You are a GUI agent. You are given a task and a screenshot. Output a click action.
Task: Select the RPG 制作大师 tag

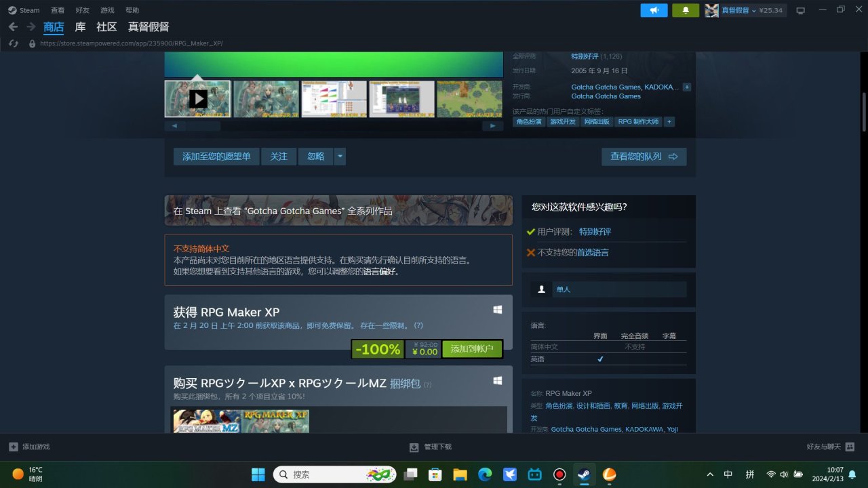point(638,122)
